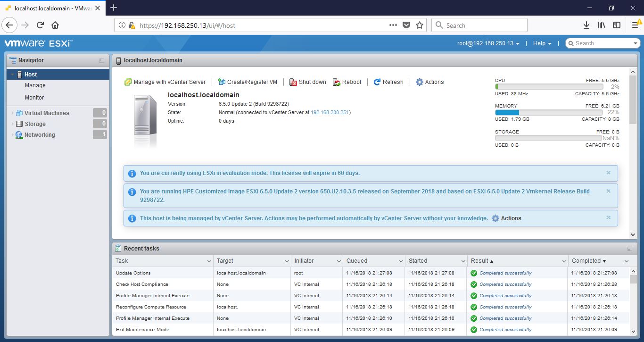Click the Reboot host icon
The image size is (644, 342).
(337, 82)
